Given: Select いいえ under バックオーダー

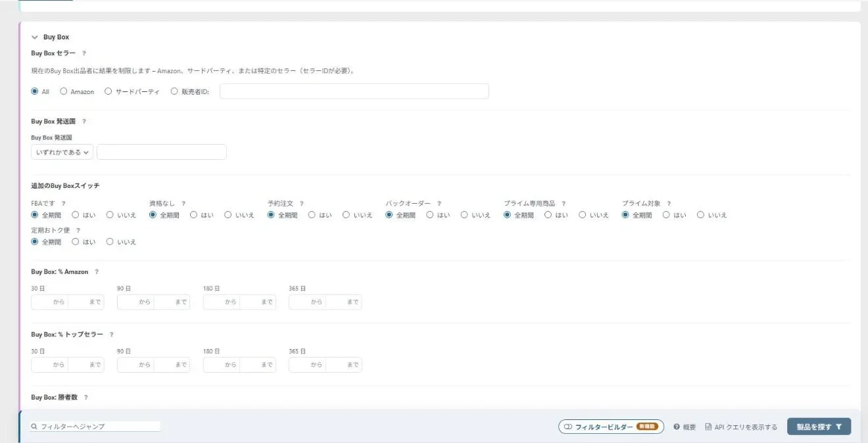Looking at the screenshot, I should click(464, 215).
